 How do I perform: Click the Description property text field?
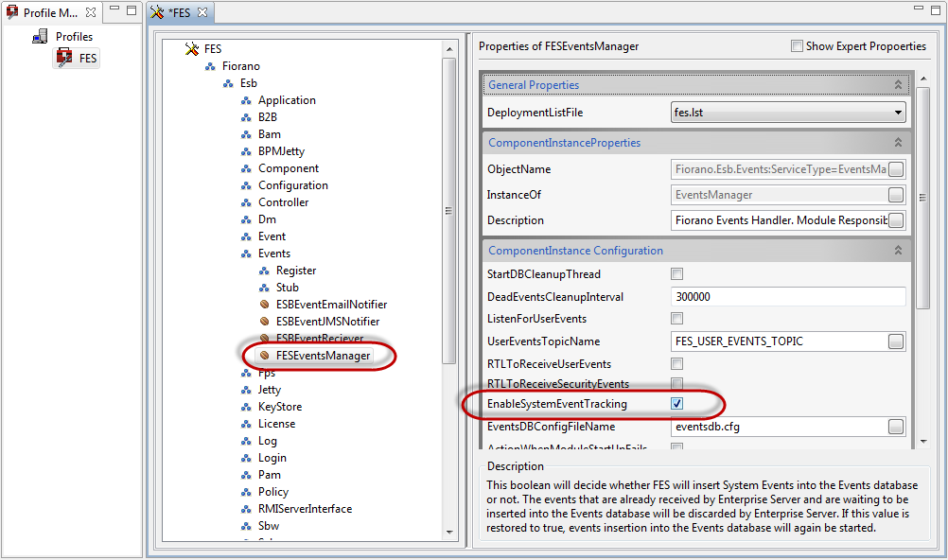coord(779,220)
